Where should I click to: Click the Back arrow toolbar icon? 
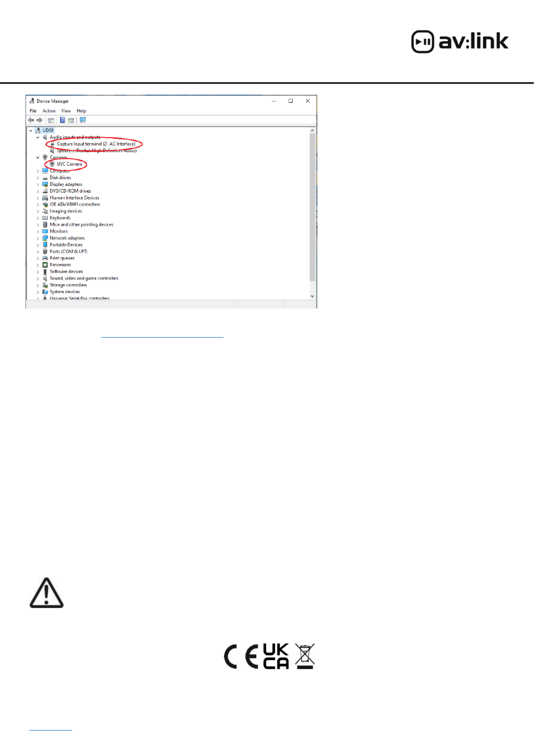click(x=31, y=120)
